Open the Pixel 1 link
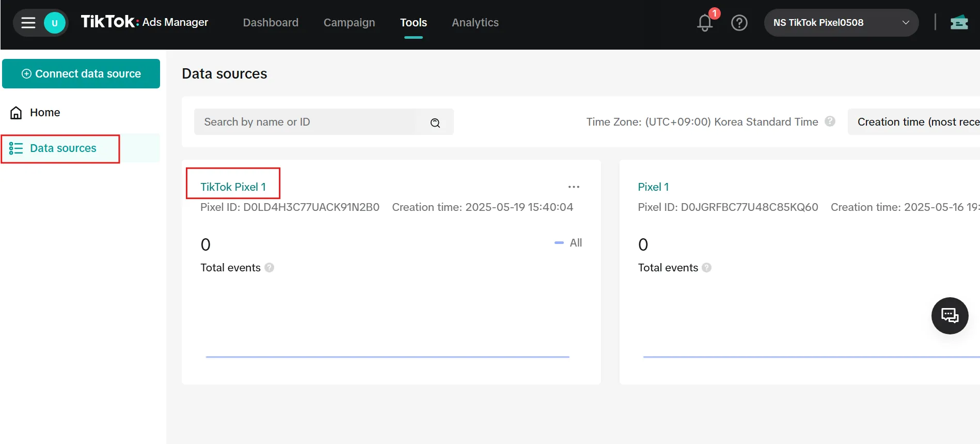This screenshot has height=444, width=980. tap(653, 187)
